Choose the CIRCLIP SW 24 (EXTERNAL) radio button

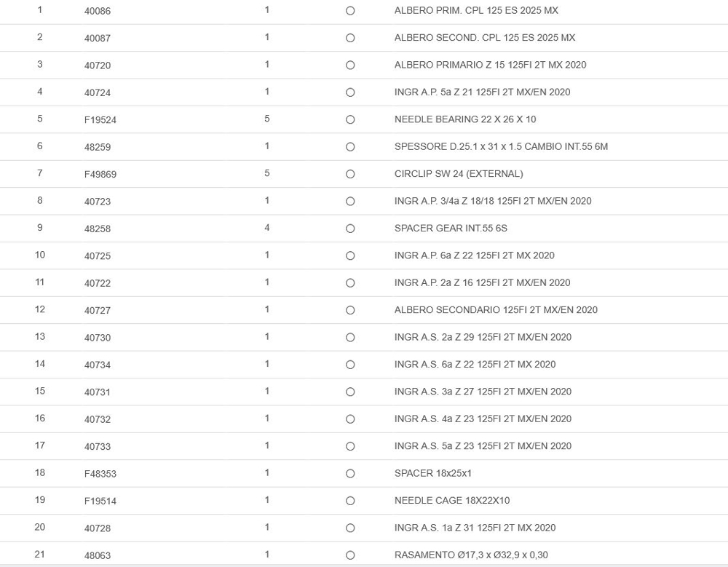pos(350,174)
